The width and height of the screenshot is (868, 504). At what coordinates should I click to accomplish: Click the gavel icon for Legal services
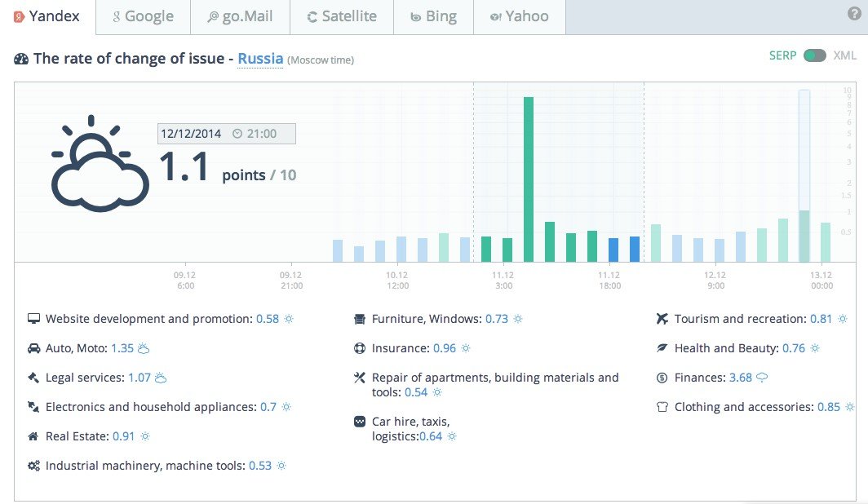pyautogui.click(x=33, y=378)
